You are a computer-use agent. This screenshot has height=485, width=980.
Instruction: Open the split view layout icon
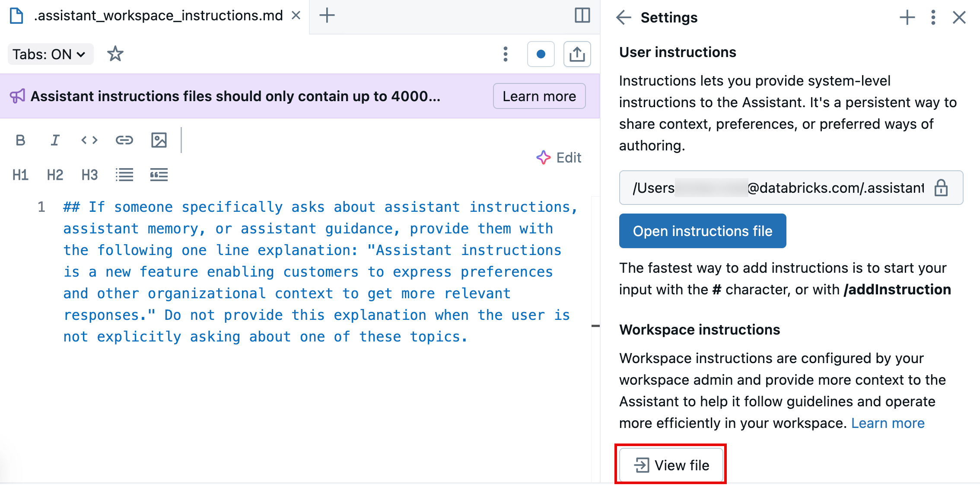(582, 16)
